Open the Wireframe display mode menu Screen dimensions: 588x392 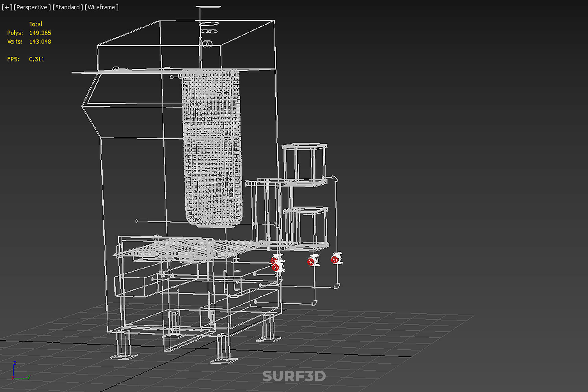[102, 7]
